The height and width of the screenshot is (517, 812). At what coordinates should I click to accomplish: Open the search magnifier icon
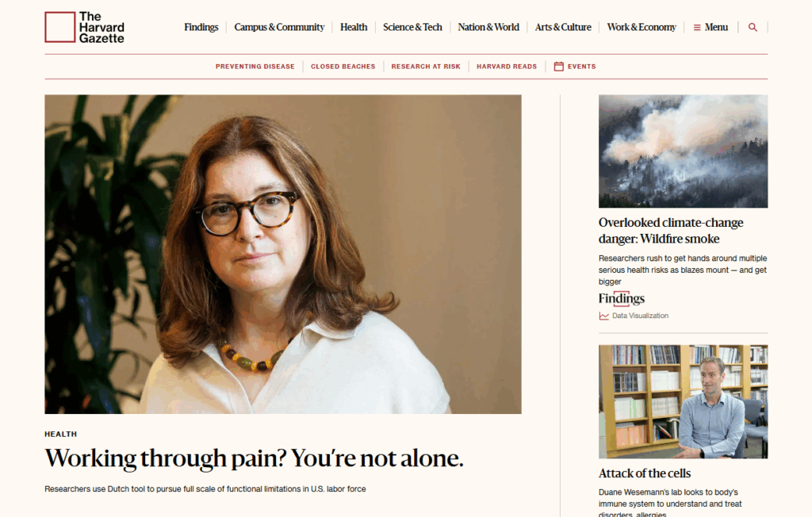coord(753,28)
